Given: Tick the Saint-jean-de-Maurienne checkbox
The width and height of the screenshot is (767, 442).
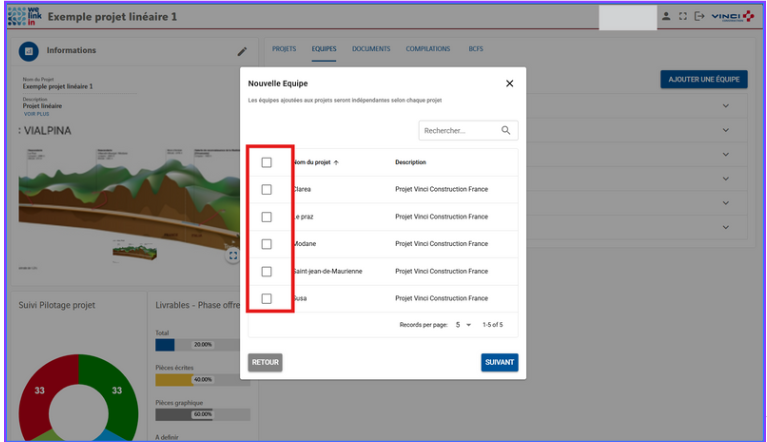Looking at the screenshot, I should coord(266,271).
